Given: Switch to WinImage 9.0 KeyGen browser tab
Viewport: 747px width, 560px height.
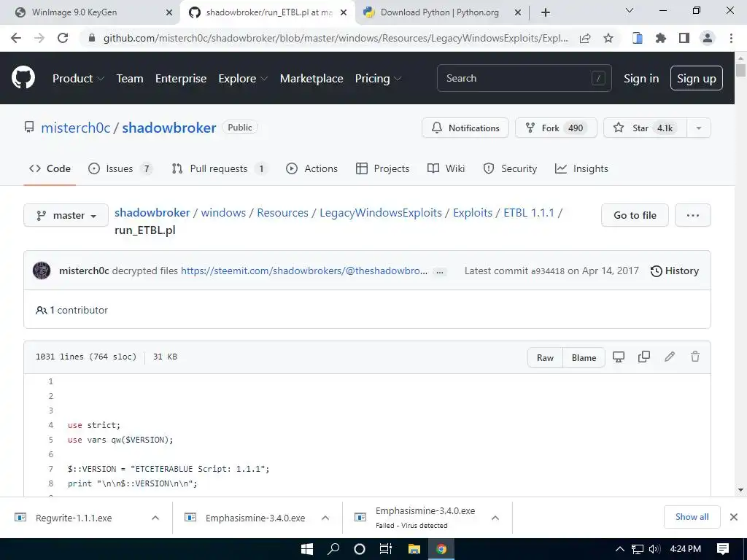Looking at the screenshot, I should [89, 13].
